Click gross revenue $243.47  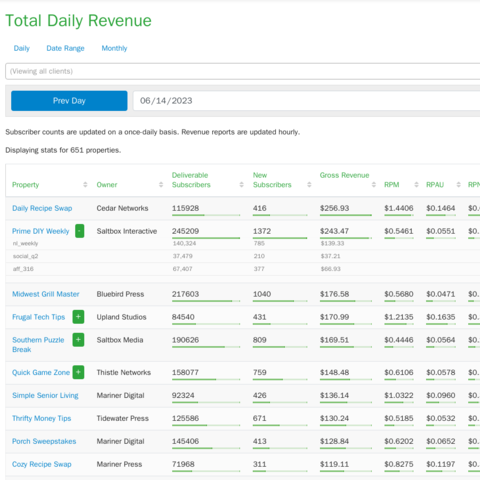[334, 231]
